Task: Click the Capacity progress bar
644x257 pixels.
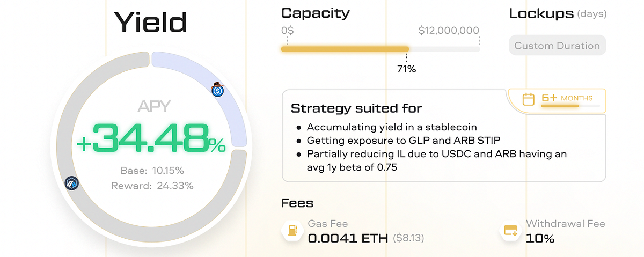Action: [x=380, y=49]
